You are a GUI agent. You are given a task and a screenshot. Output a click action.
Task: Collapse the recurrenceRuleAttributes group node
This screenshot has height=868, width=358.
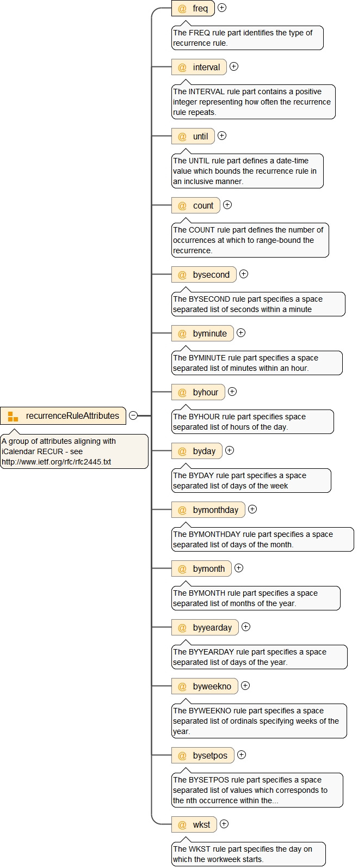point(133,416)
